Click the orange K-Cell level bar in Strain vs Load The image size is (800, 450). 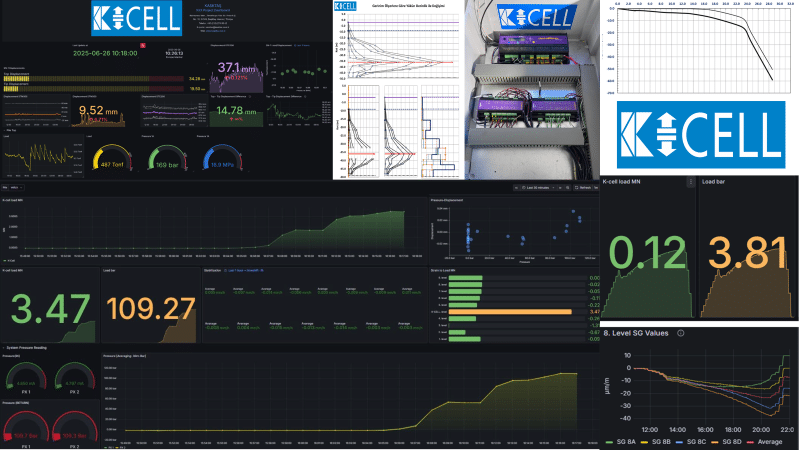point(510,312)
